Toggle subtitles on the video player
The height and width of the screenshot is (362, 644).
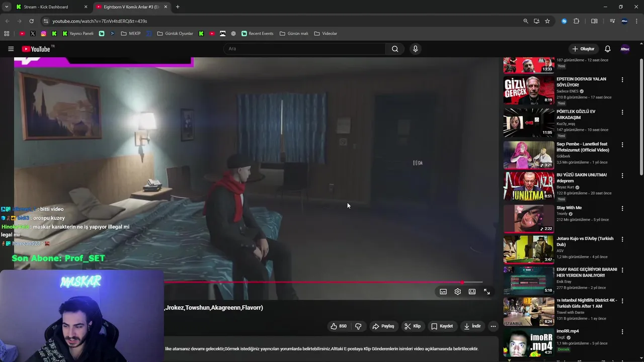tap(443, 292)
